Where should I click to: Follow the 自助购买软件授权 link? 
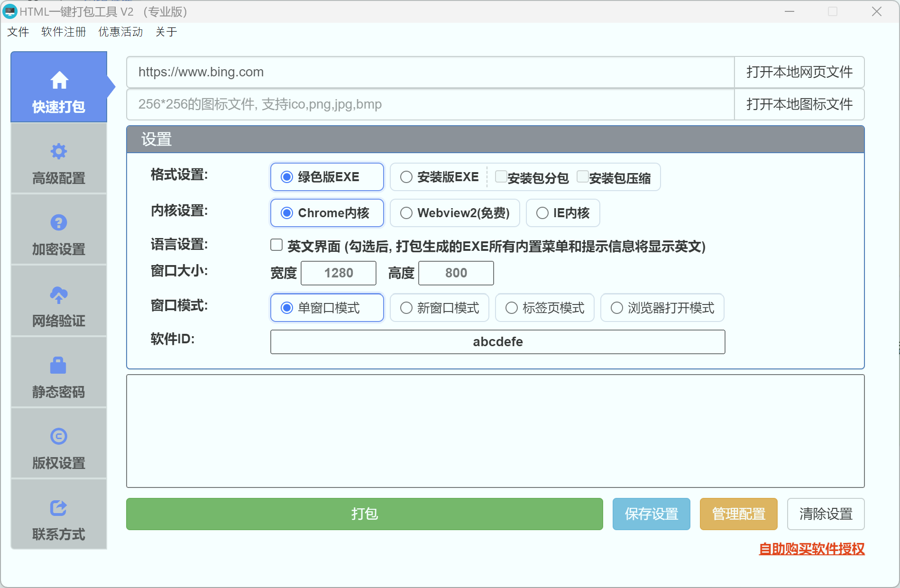coord(812,549)
